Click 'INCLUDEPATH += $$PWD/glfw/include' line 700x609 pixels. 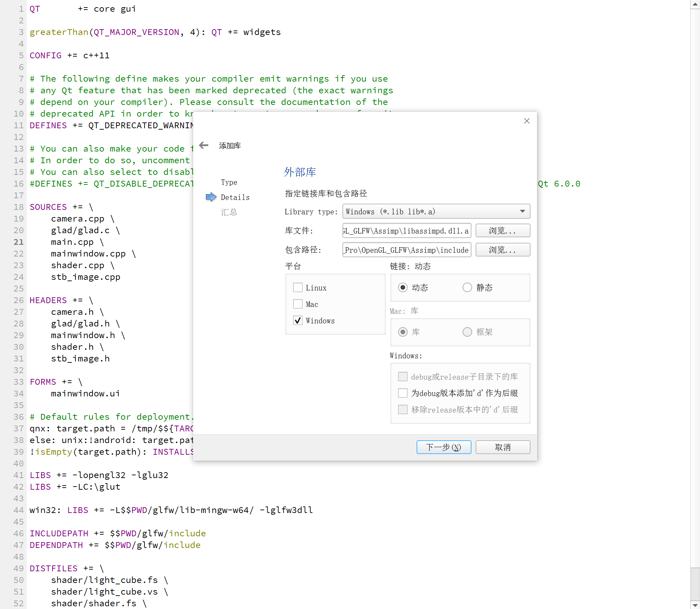(118, 533)
